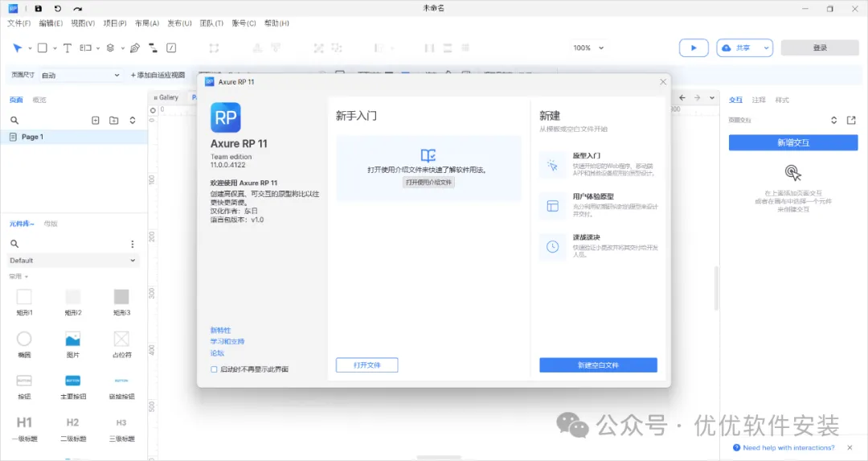Switch to the 概览 outline tab

(x=39, y=100)
